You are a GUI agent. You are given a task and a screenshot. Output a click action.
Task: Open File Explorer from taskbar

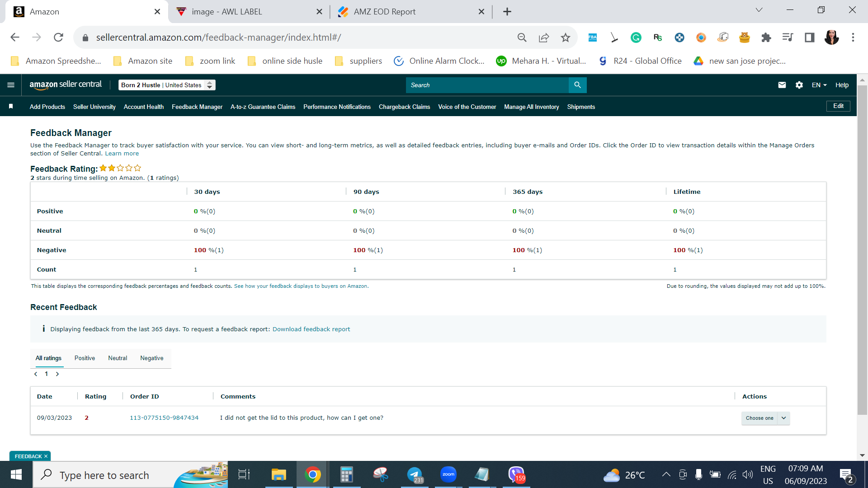point(278,475)
